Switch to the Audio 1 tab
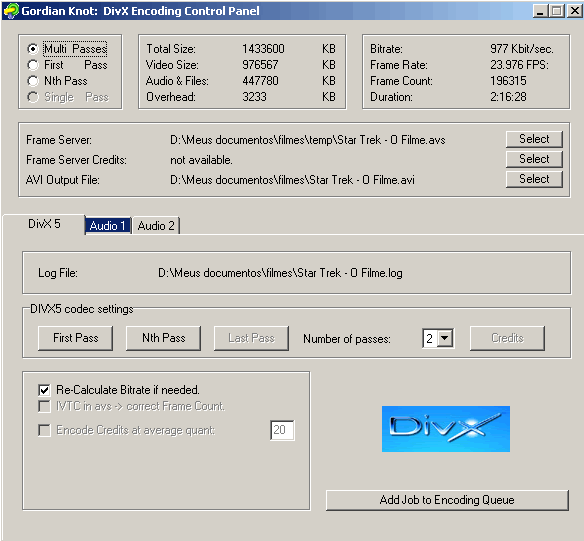Screen dimensions: 584x541 click(108, 226)
